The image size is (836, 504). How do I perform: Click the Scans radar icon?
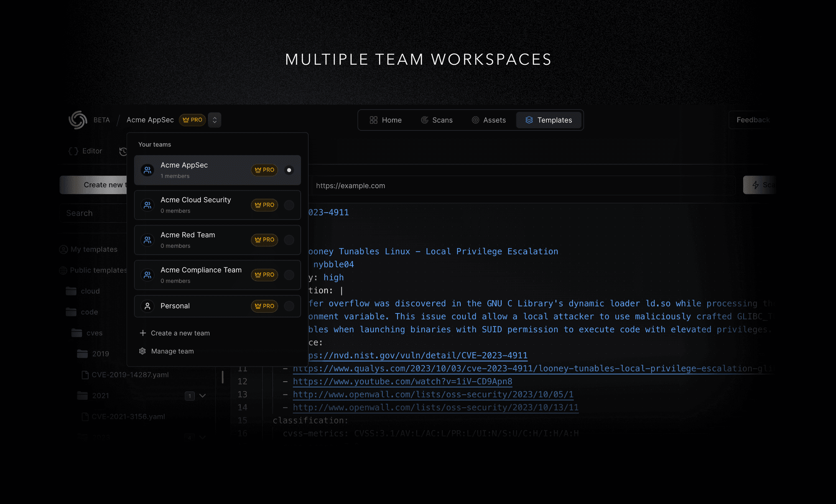425,120
